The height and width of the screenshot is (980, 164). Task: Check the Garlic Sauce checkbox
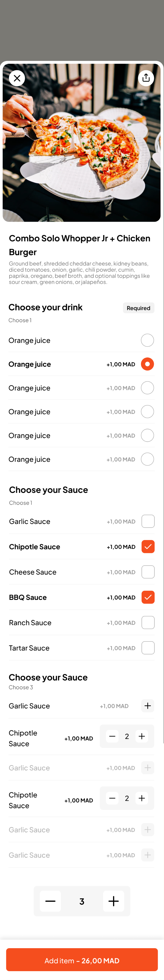148,521
